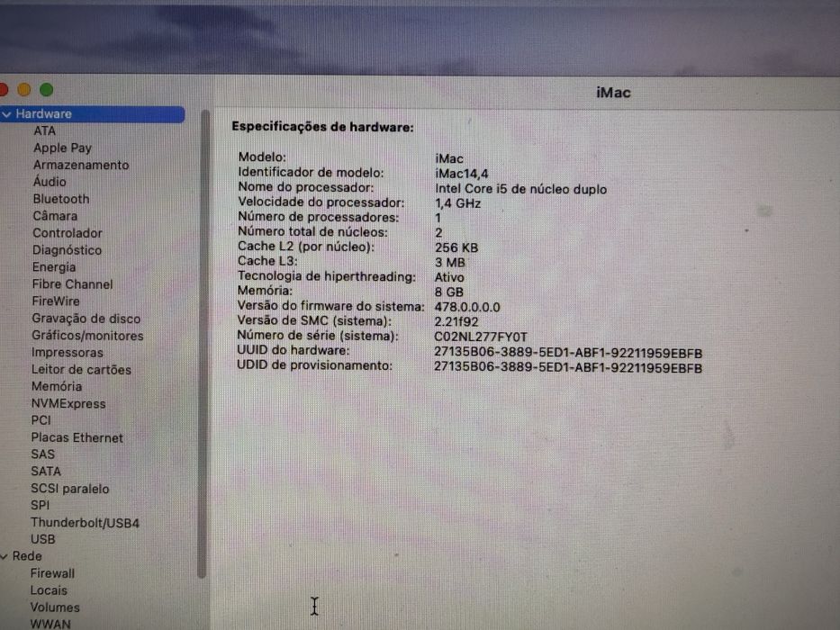Select Armazenamento in the sidebar
840x630 pixels.
point(81,165)
